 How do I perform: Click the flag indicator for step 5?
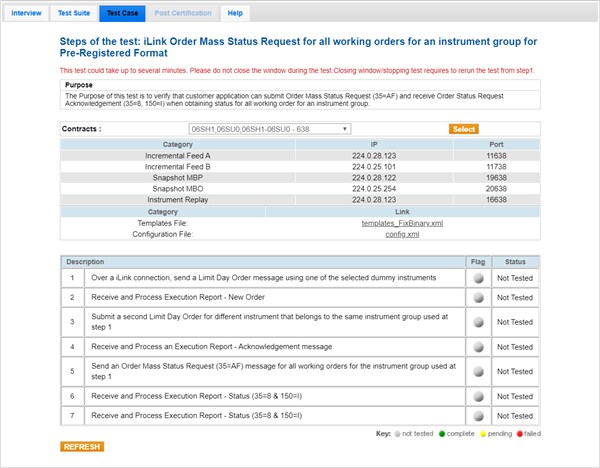pyautogui.click(x=479, y=371)
